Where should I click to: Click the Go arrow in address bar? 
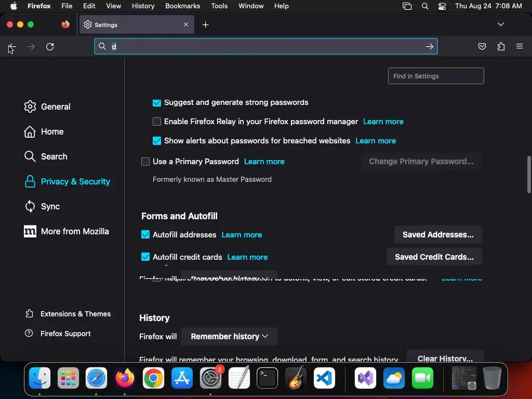429,46
